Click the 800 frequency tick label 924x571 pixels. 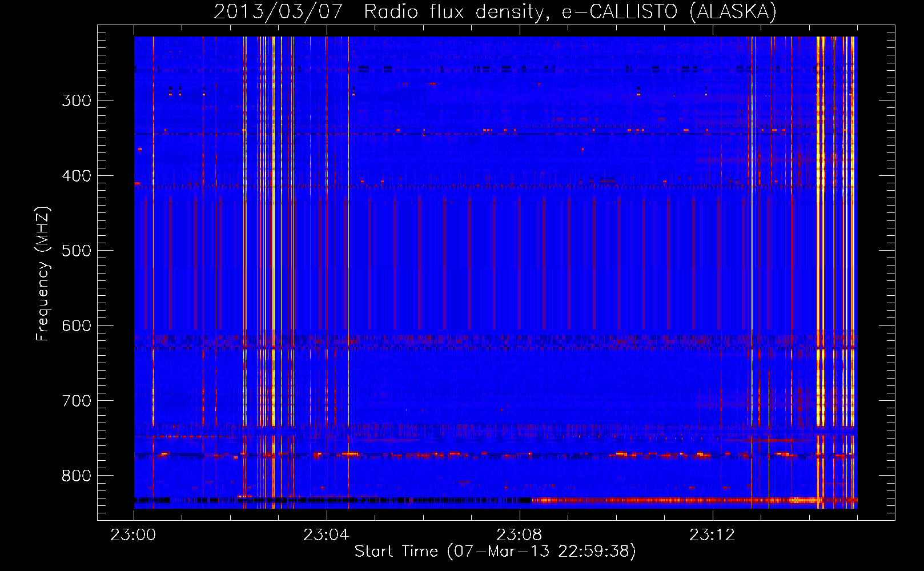[77, 476]
